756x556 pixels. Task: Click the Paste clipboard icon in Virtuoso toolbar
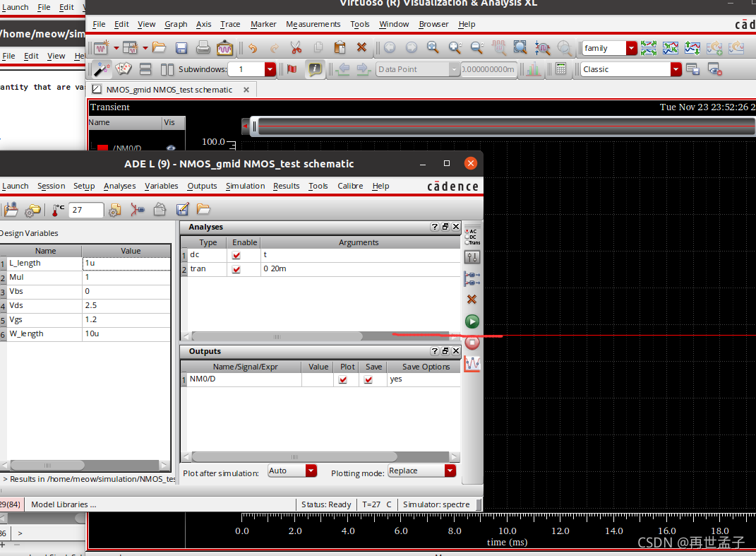pos(340,47)
